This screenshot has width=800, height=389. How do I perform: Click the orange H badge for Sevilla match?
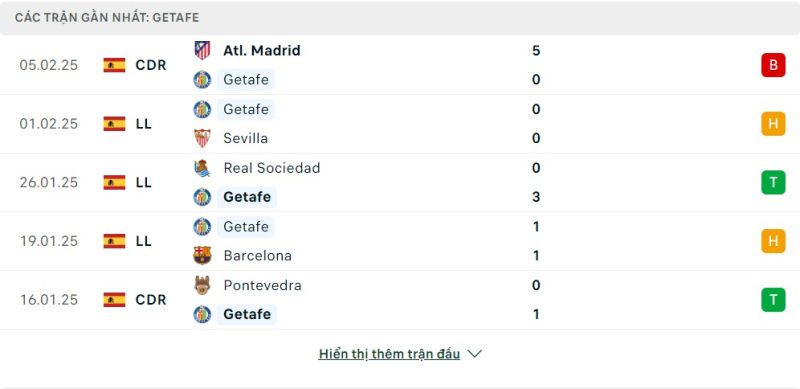tap(773, 124)
